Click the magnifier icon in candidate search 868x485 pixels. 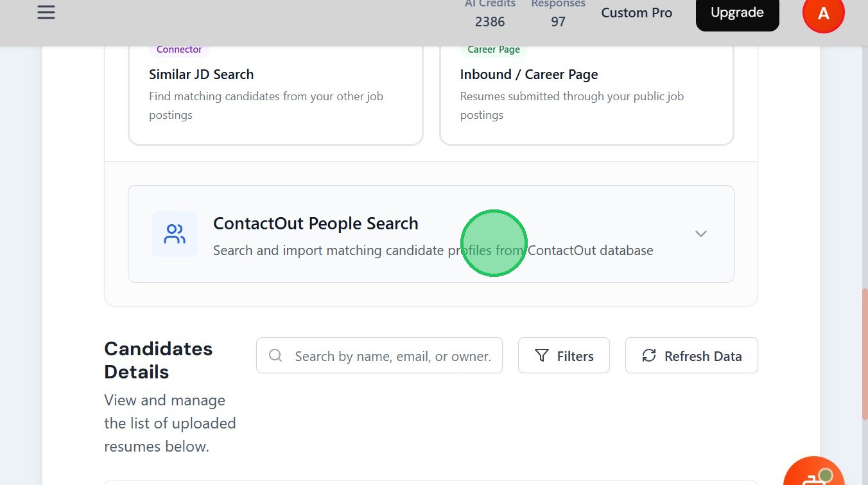point(275,356)
